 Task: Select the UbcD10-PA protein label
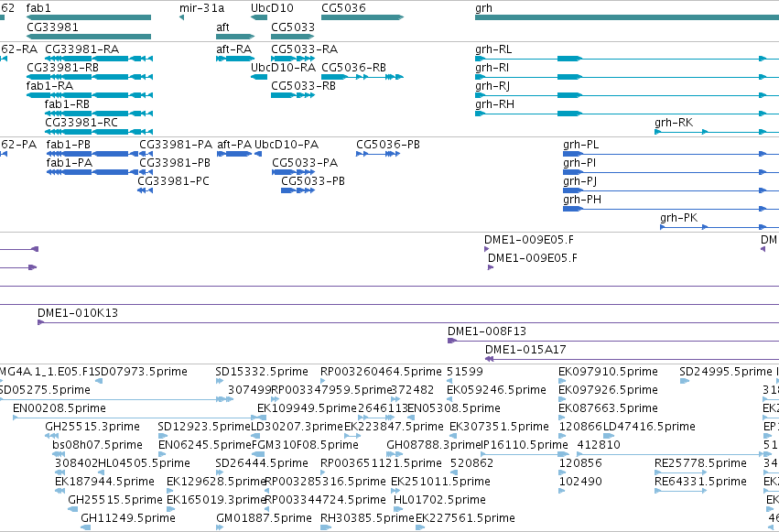click(x=287, y=145)
